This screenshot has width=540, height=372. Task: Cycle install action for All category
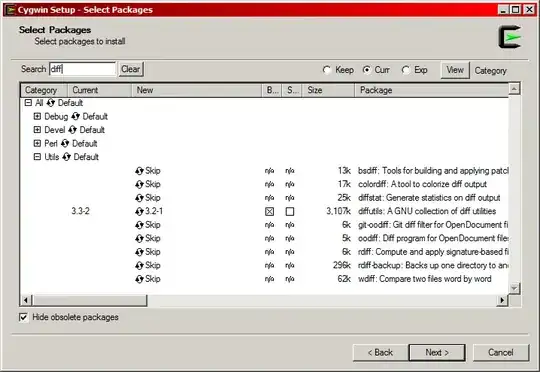tap(51, 103)
